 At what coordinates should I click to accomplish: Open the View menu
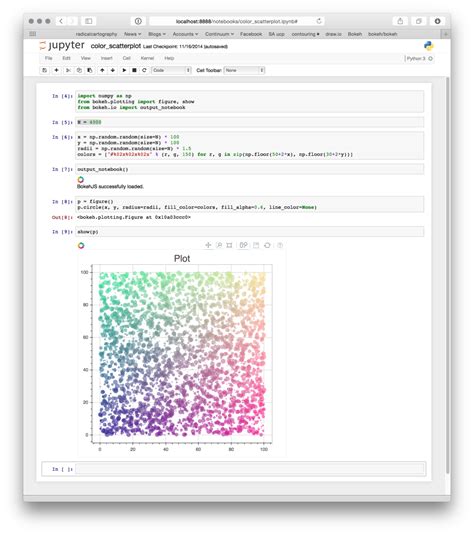86,58
